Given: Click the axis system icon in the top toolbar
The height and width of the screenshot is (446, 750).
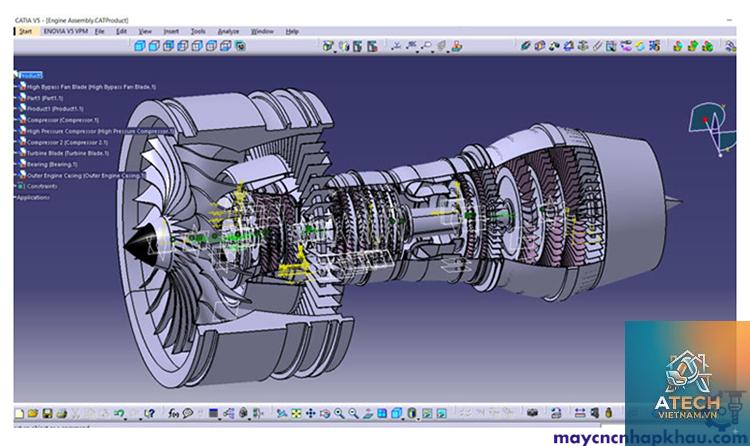Looking at the screenshot, I should (x=397, y=45).
